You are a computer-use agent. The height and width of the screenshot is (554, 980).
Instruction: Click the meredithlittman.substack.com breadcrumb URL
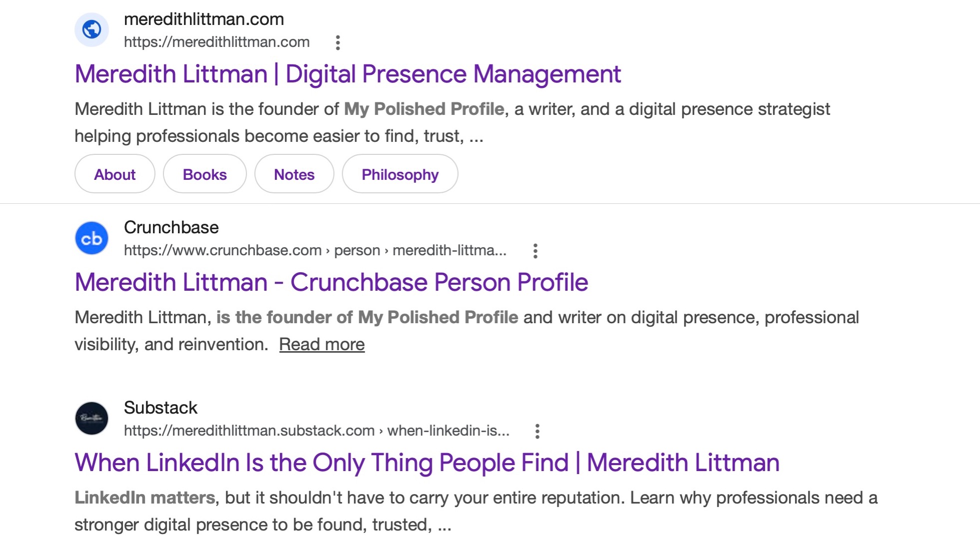pyautogui.click(x=317, y=431)
